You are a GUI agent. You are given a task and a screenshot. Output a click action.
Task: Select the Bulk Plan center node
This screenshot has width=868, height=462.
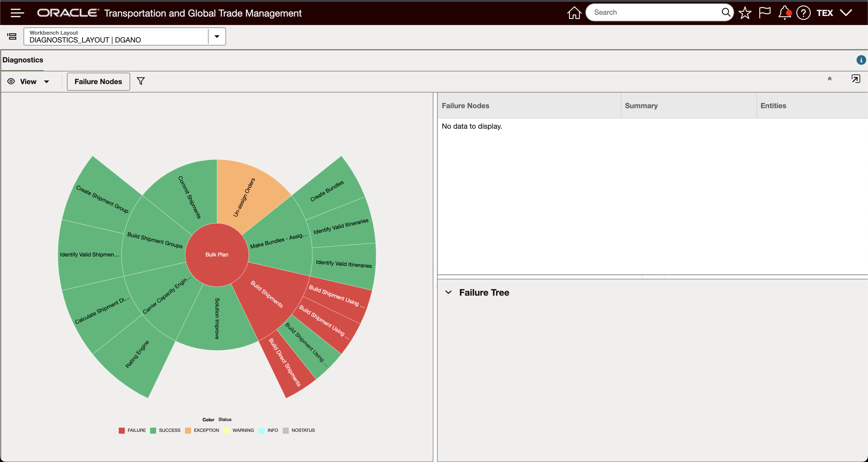pos(217,254)
